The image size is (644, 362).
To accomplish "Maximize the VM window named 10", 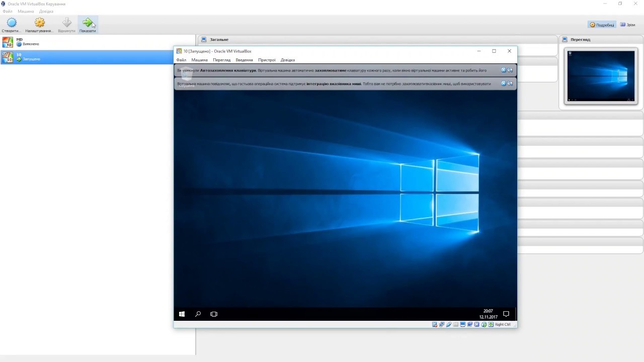I will pos(494,51).
